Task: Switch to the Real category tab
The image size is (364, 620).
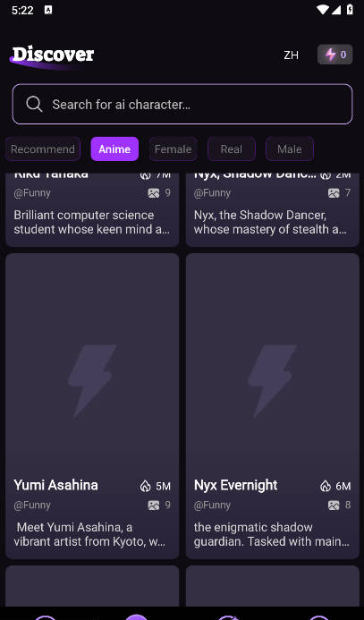Action: [232, 149]
